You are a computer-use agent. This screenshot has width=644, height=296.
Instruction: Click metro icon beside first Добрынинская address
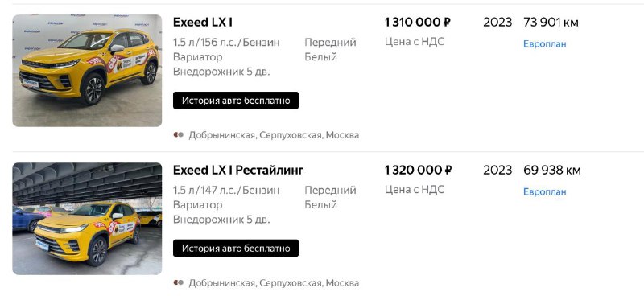tap(178, 134)
